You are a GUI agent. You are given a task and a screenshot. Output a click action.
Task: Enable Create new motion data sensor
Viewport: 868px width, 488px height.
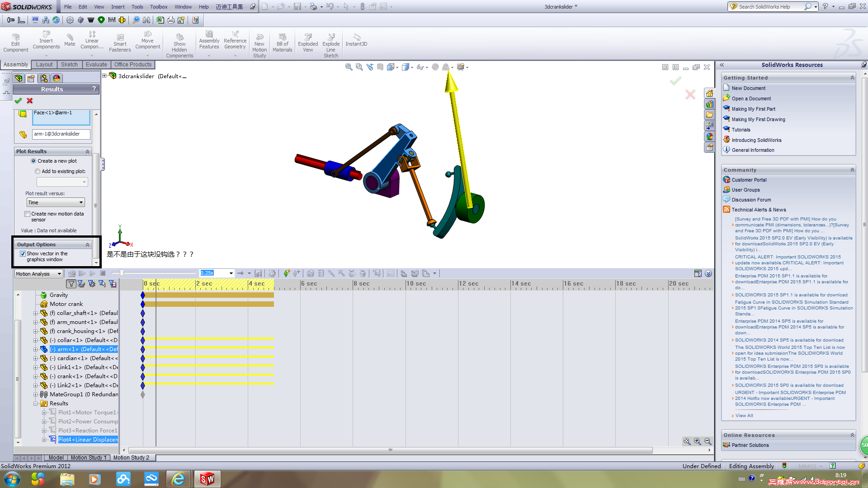click(28, 214)
